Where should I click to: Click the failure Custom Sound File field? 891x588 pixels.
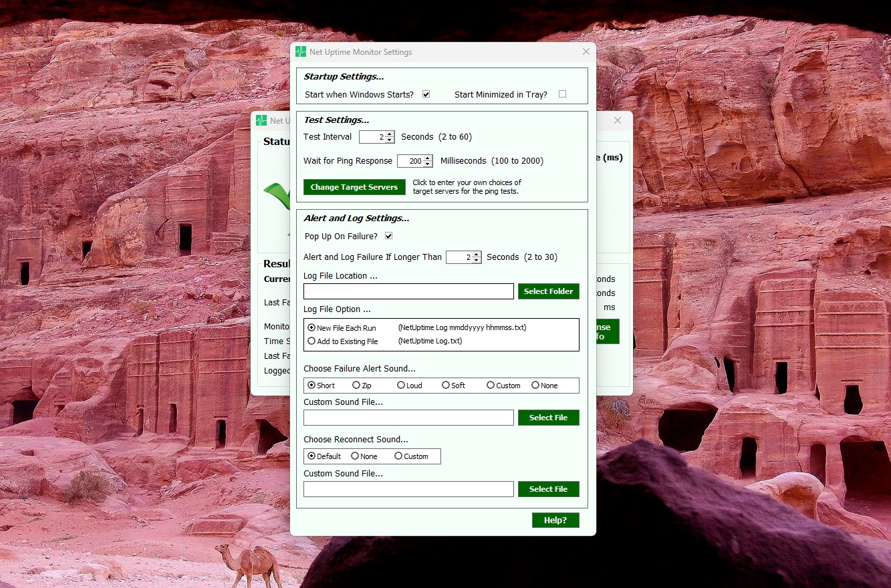408,418
